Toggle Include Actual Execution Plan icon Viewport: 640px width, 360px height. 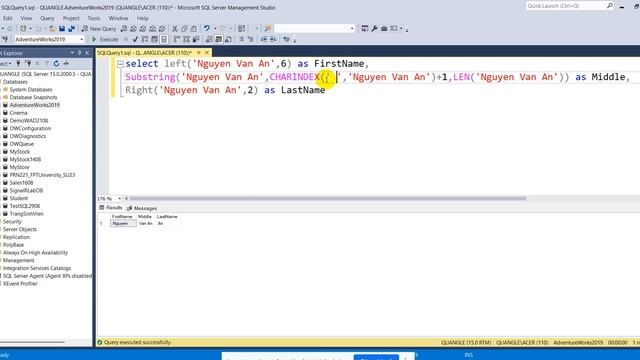[177, 39]
